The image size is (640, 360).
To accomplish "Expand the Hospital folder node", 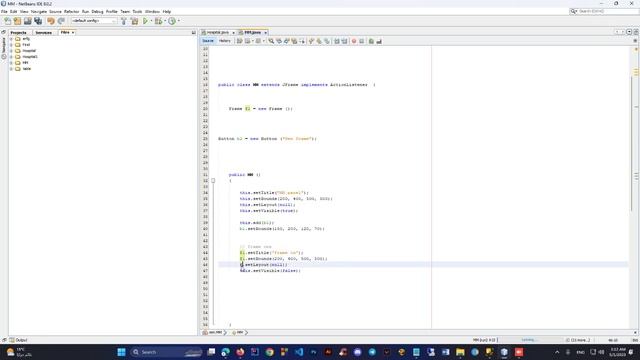I will pyautogui.click(x=11, y=51).
